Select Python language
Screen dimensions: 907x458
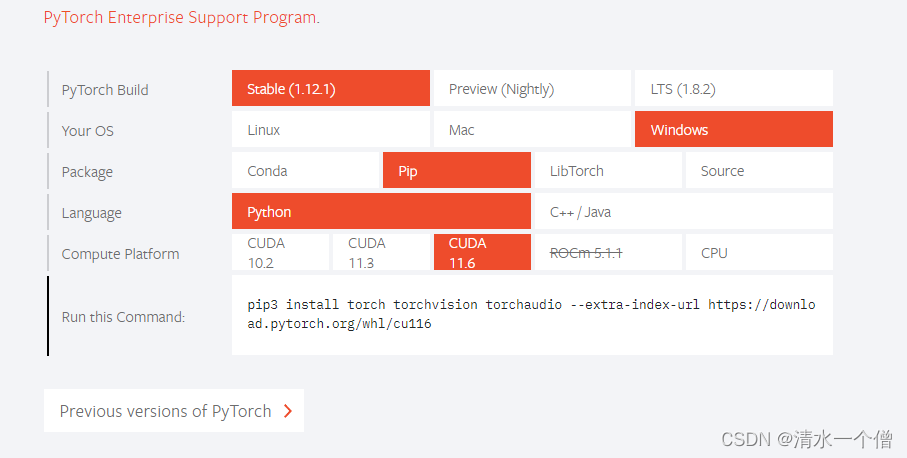point(381,212)
